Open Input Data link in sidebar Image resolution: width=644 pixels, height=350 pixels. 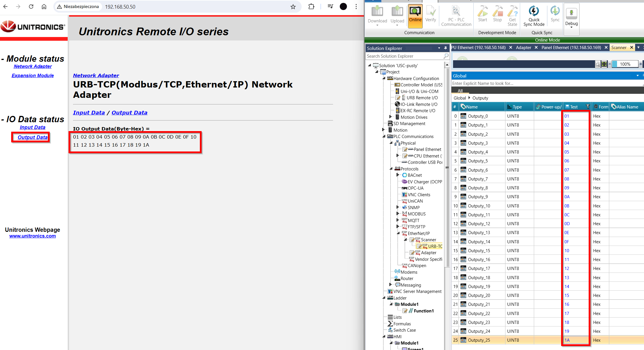click(x=32, y=127)
